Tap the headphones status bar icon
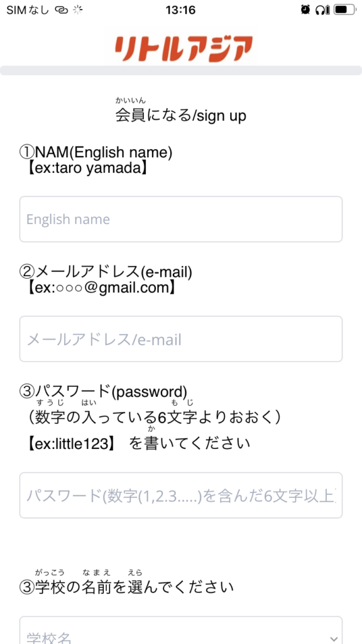Viewport: 362px width, 644px height. pyautogui.click(x=322, y=10)
